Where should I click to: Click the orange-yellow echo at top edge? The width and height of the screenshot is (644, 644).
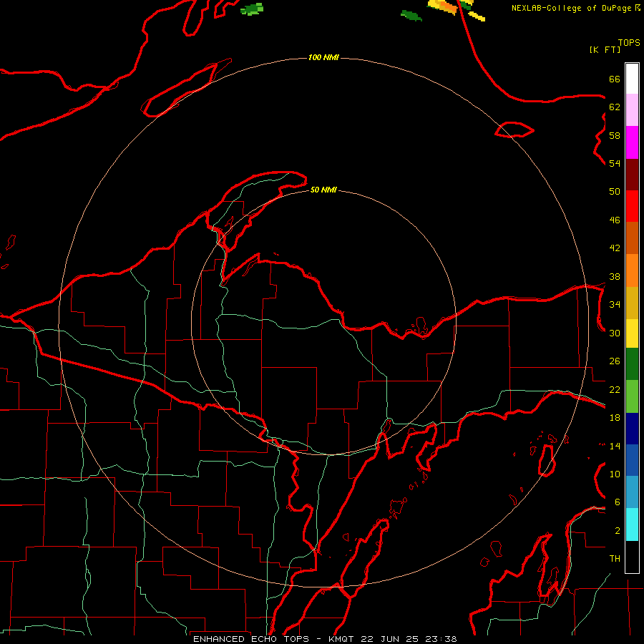pos(443,6)
